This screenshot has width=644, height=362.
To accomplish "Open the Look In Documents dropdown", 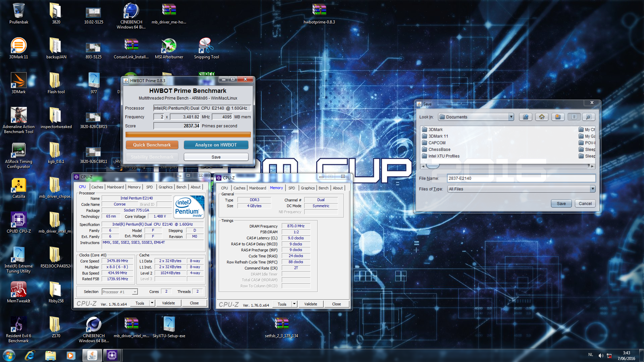I will (x=511, y=117).
